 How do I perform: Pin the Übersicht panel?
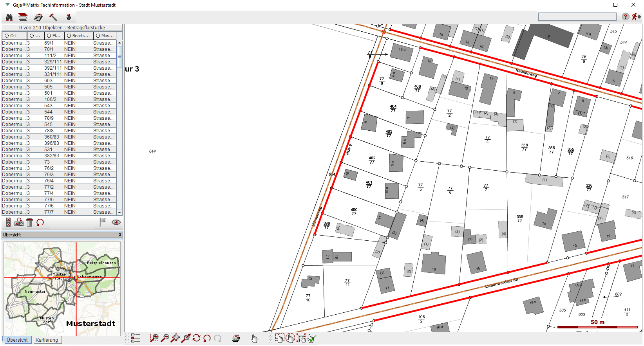120,235
